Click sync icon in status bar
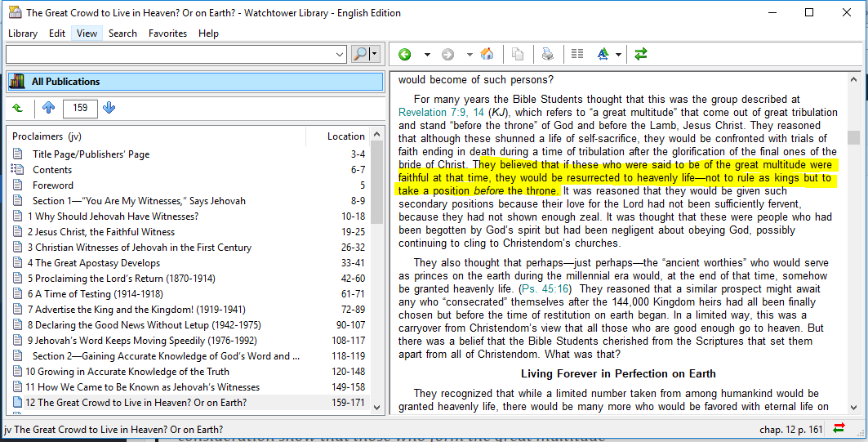This screenshot has height=442, width=868. tap(839, 429)
